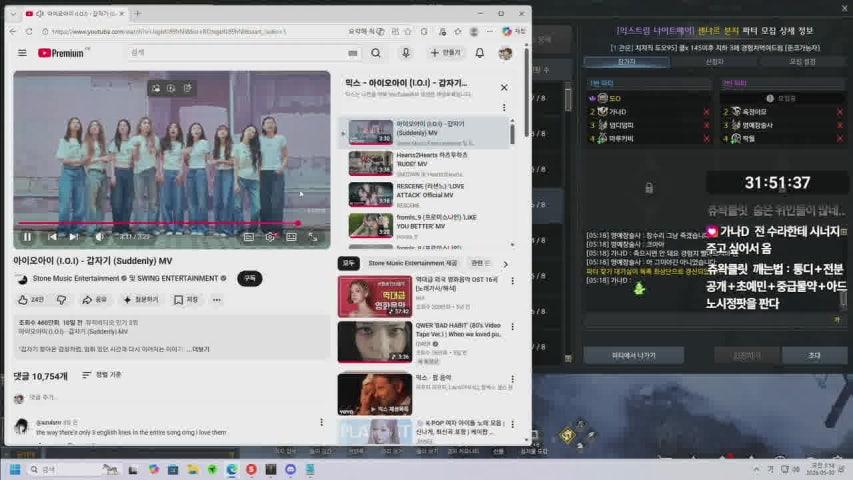Open the YouTube notifications bell
The width and height of the screenshot is (853, 480).
(x=479, y=53)
